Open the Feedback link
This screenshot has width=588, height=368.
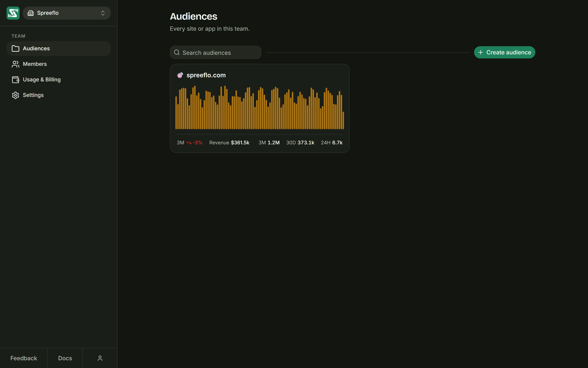click(23, 358)
